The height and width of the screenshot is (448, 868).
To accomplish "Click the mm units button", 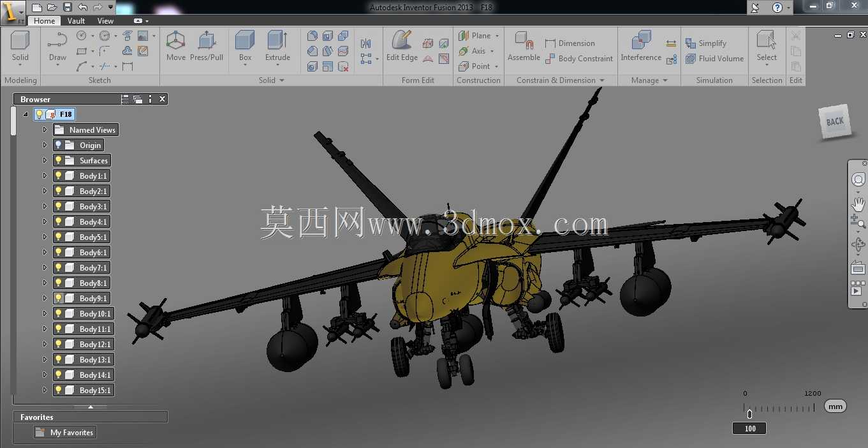I will 835,406.
